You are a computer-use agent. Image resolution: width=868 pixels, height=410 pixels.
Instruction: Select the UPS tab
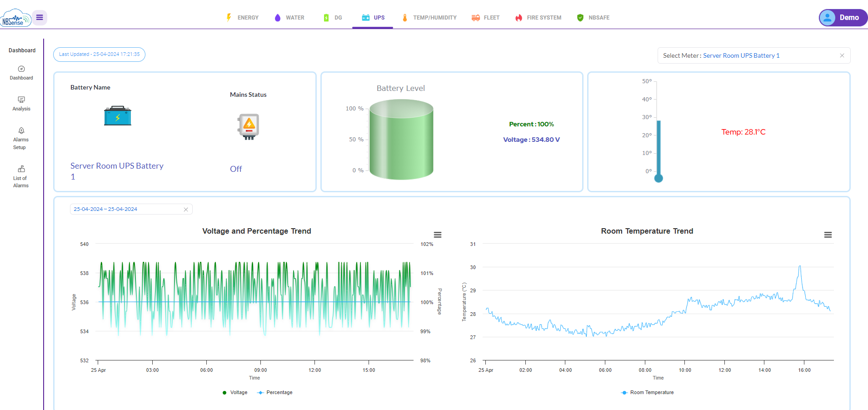click(x=373, y=18)
